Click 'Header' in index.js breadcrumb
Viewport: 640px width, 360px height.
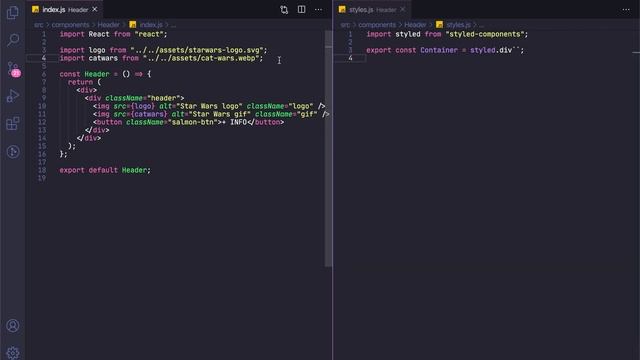(x=109, y=25)
